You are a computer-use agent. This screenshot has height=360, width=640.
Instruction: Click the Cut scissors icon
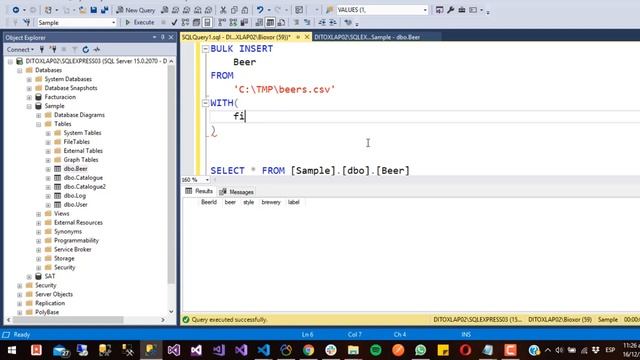pos(223,10)
